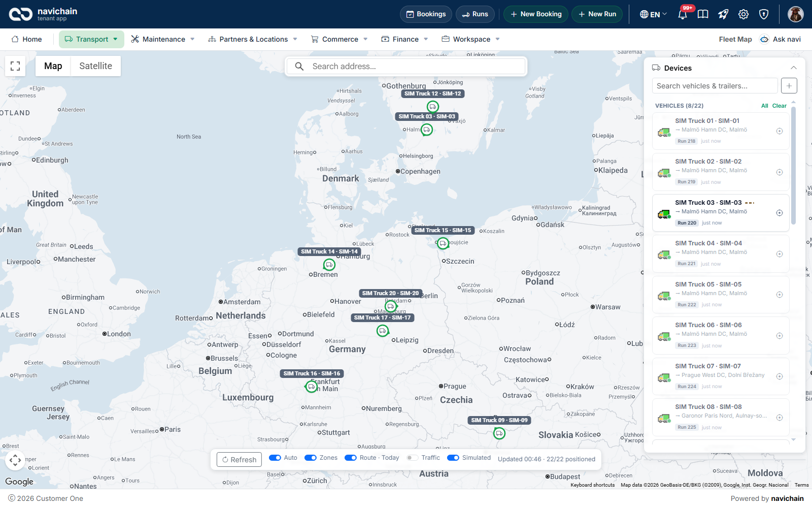Click SIM Truck 15 map marker

coord(443,243)
